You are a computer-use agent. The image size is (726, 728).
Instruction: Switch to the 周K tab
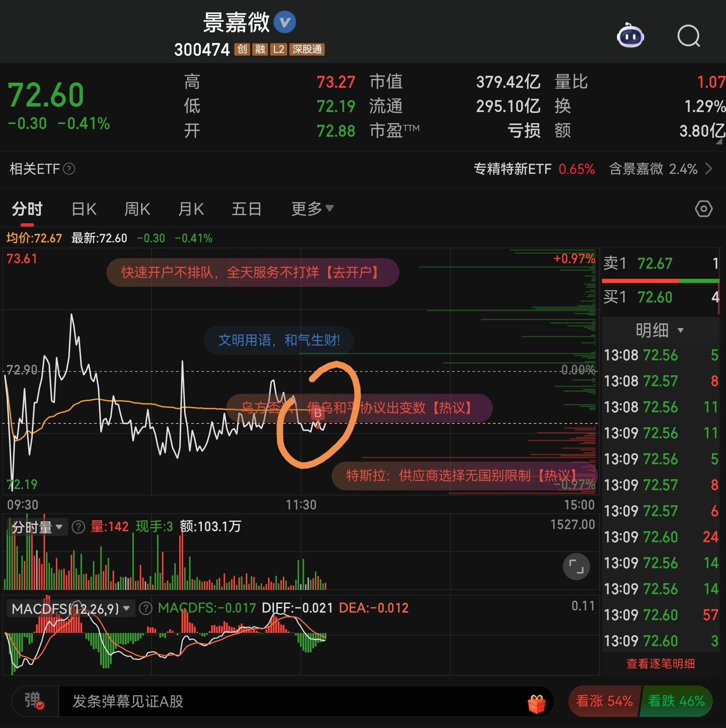click(137, 209)
